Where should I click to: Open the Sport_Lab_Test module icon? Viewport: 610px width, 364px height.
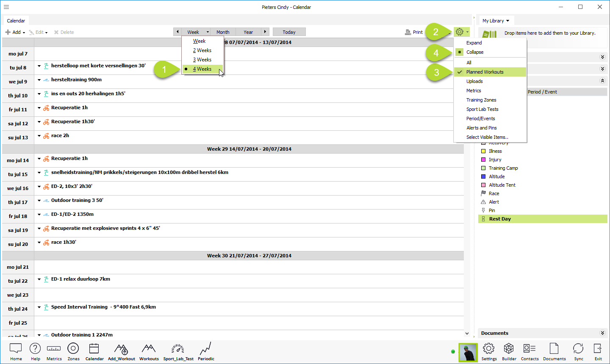coord(178,349)
